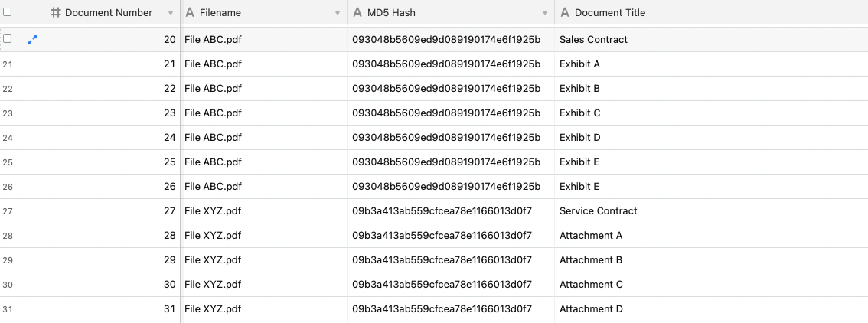Click the File XYZ.pdf cell in Attachment C row

pos(264,284)
